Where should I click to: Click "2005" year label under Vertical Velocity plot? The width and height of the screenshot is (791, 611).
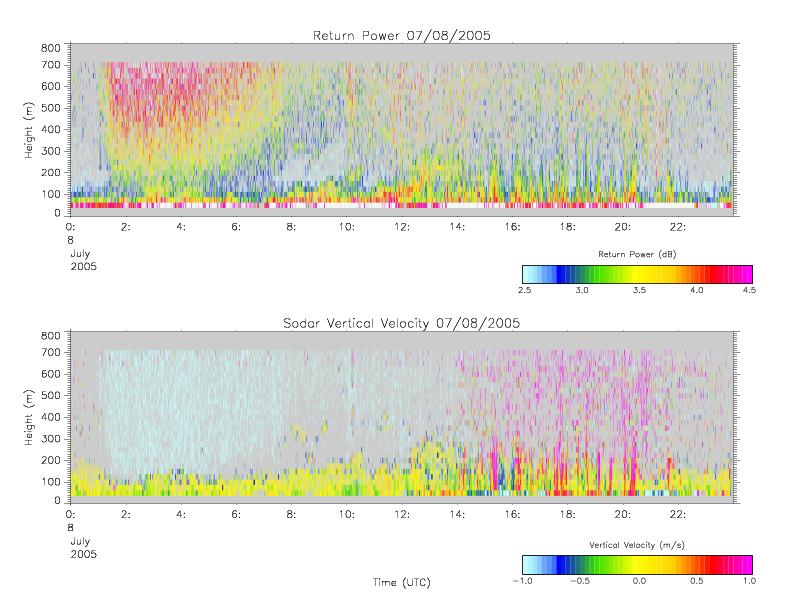83,554
